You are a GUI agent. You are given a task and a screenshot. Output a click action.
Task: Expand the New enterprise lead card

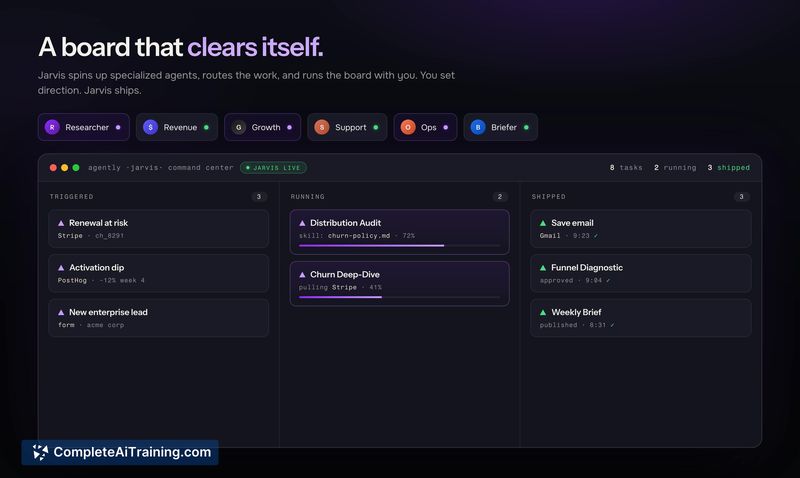click(159, 318)
